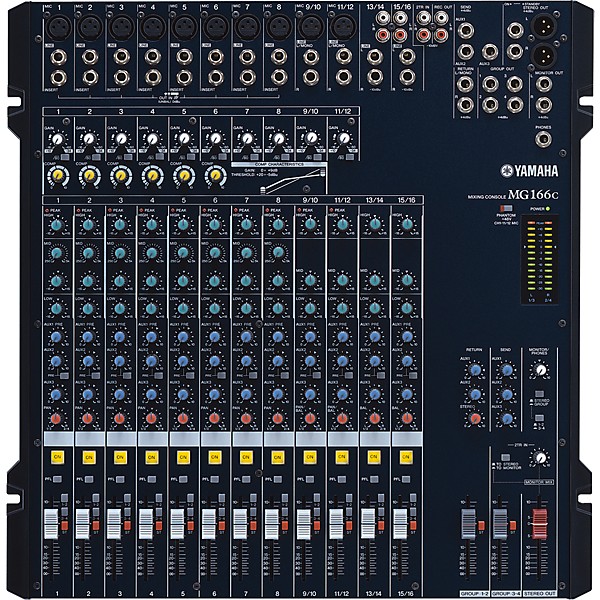Click the channel 8 AUX1 blue knob
This screenshot has width=600, height=600.
point(276,336)
